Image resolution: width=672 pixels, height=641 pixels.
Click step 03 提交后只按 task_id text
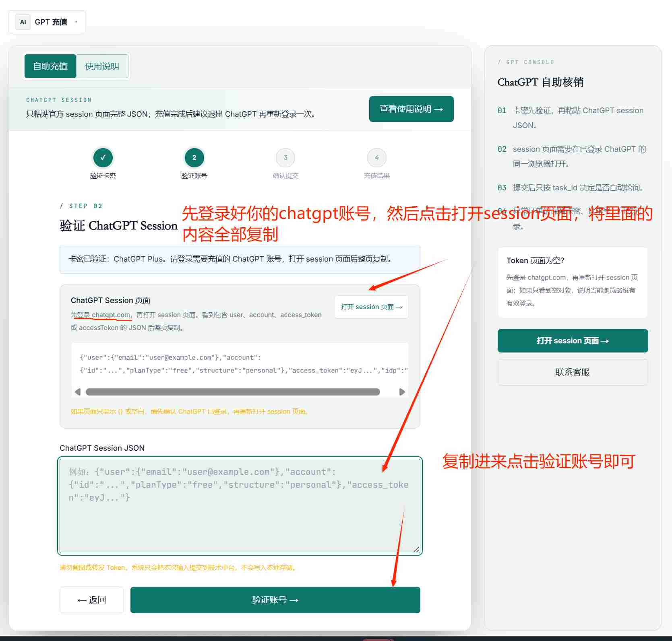click(579, 188)
